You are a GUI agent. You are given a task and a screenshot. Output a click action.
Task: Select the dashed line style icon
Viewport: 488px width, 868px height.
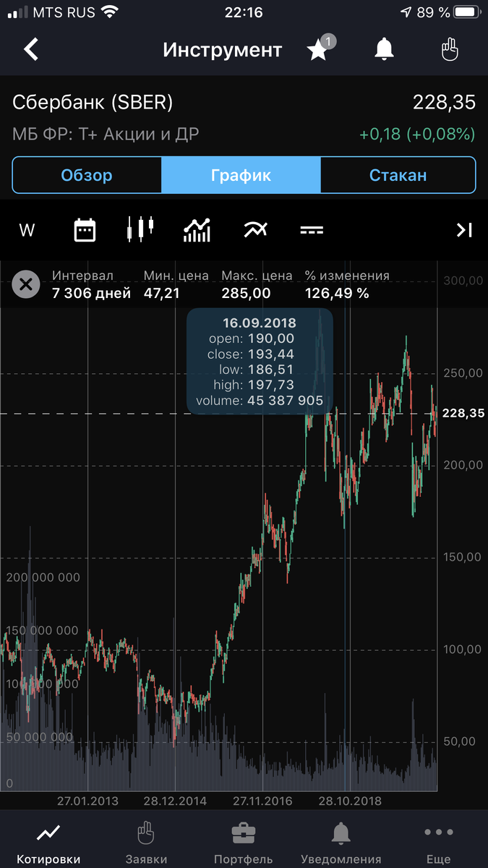pos(312,230)
